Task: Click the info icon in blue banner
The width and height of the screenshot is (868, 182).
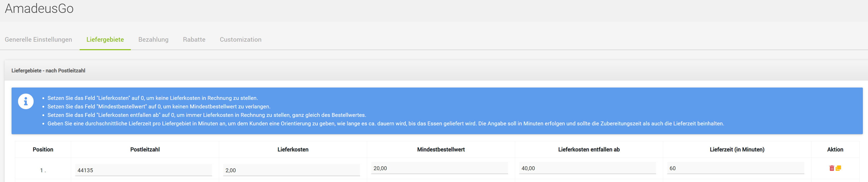Action: [x=26, y=101]
